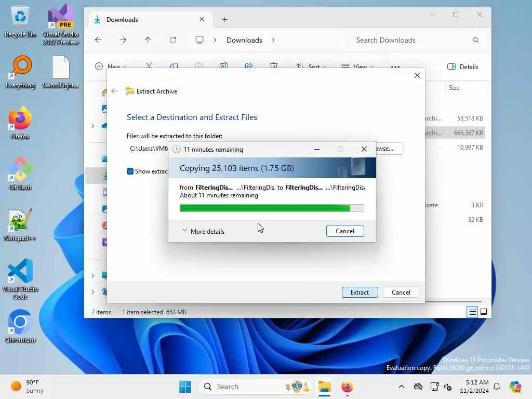Select the file sized 32 KB
Image resolution: width=532 pixels, height=399 pixels.
pyautogui.click(x=455, y=220)
